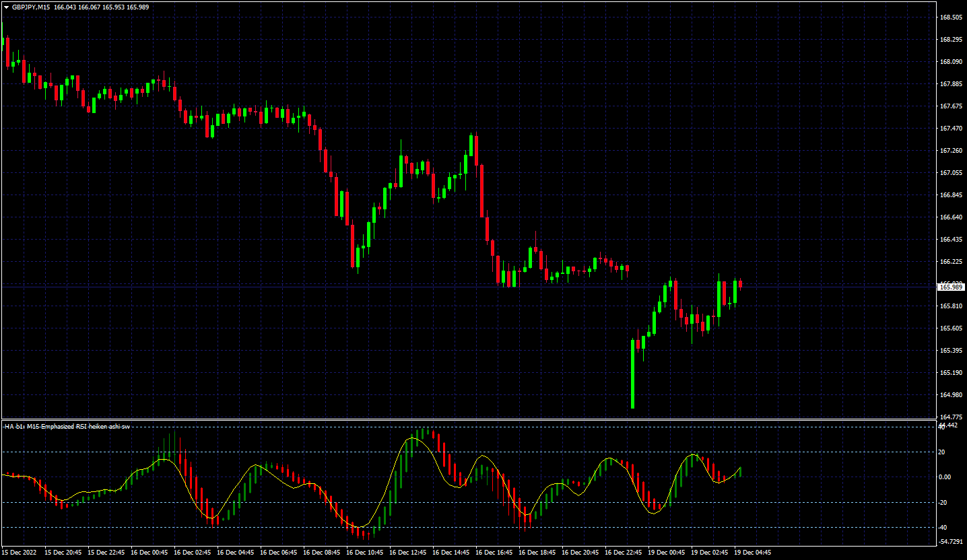
Task: Click price level 167.470 on the scale
Action: pos(952,129)
